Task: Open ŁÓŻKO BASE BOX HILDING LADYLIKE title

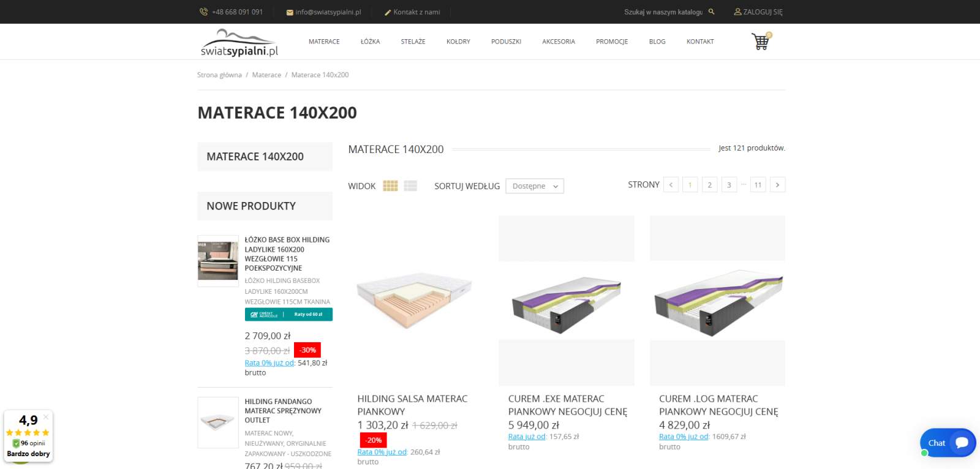Action: 287,253
